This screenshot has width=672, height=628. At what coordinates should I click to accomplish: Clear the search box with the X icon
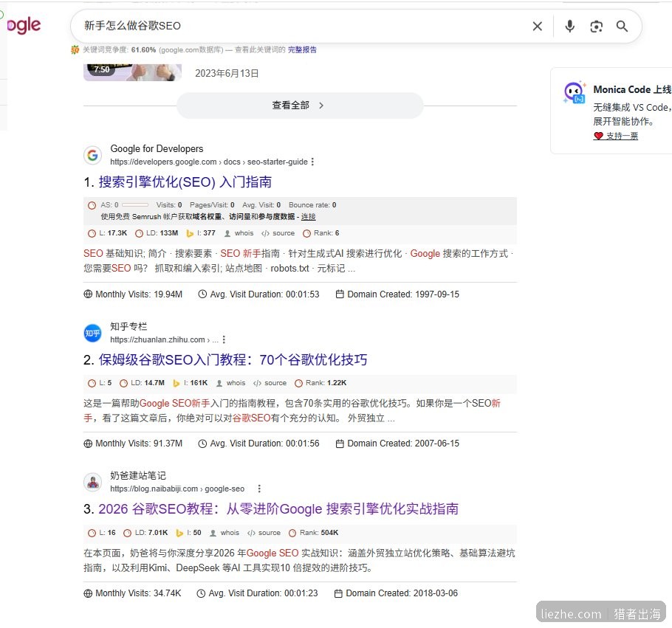coord(537,26)
